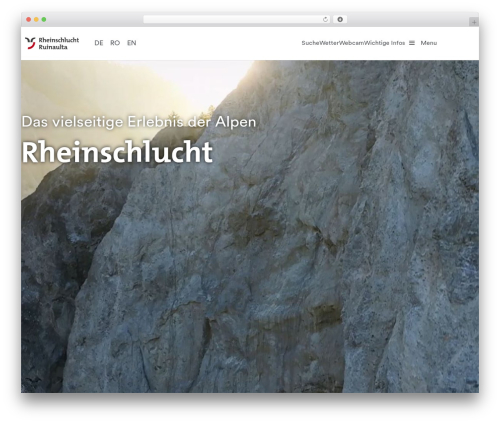Open the Wichtige Infos link

tap(384, 43)
